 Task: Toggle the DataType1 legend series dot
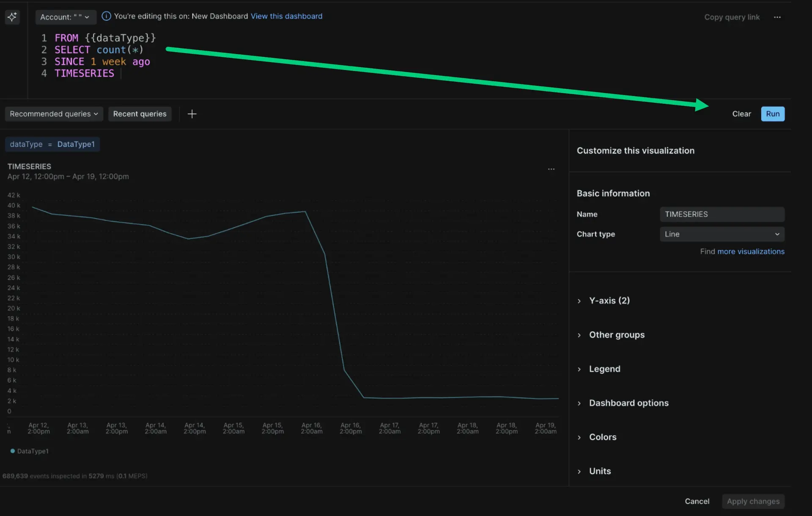[x=13, y=451]
